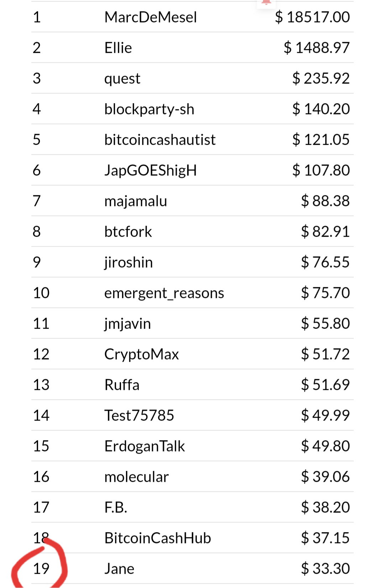The image size is (383, 588).
Task: Select jiroshin from the leaderboard
Action: click(128, 263)
